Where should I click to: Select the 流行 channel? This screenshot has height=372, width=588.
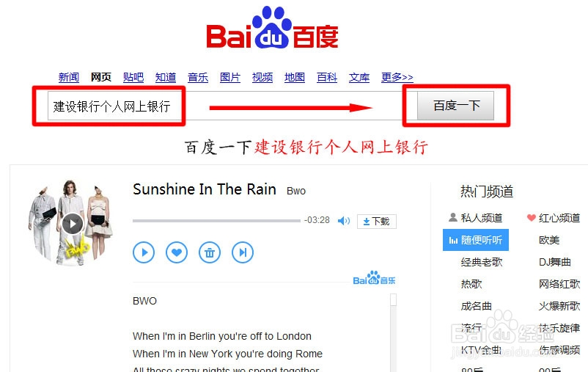point(471,328)
